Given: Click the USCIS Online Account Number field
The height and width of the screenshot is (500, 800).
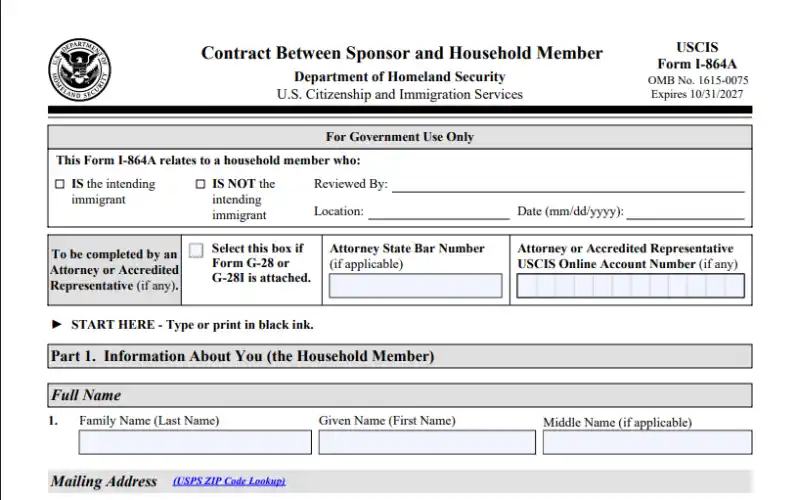Looking at the screenshot, I should click(x=630, y=286).
